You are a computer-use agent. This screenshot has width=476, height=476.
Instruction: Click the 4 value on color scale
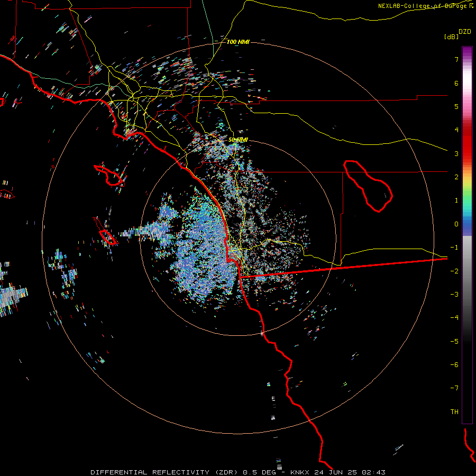tap(456, 130)
